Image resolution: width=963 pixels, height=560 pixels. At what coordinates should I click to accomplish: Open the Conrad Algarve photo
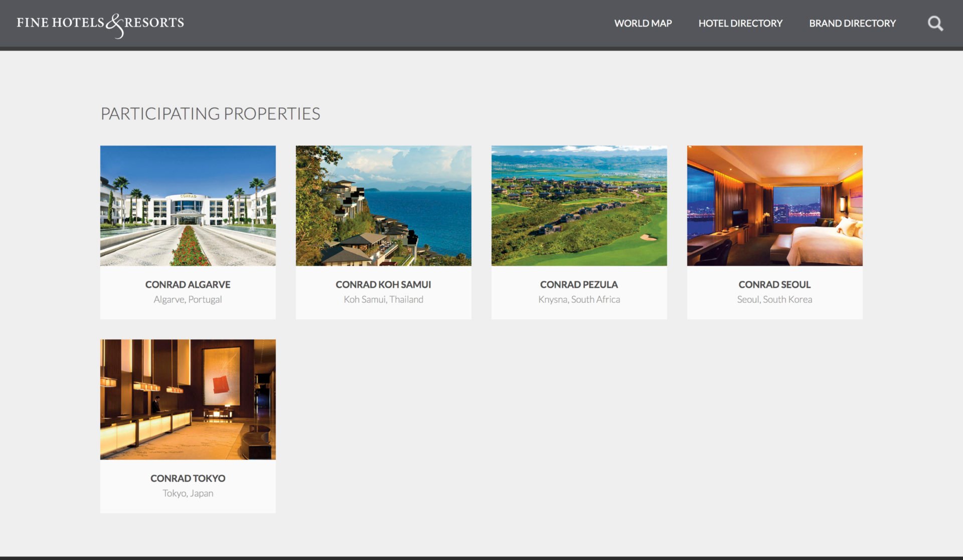point(188,206)
